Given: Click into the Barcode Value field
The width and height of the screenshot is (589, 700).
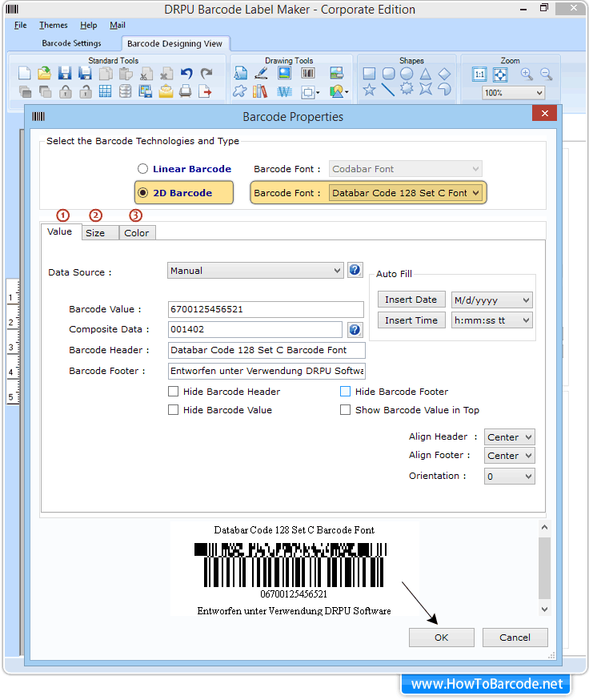Looking at the screenshot, I should pyautogui.click(x=266, y=309).
